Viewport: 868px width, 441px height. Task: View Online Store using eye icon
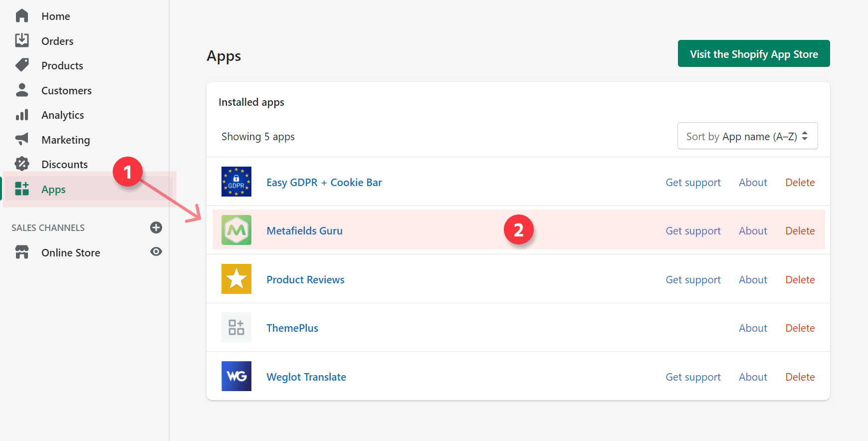[156, 251]
